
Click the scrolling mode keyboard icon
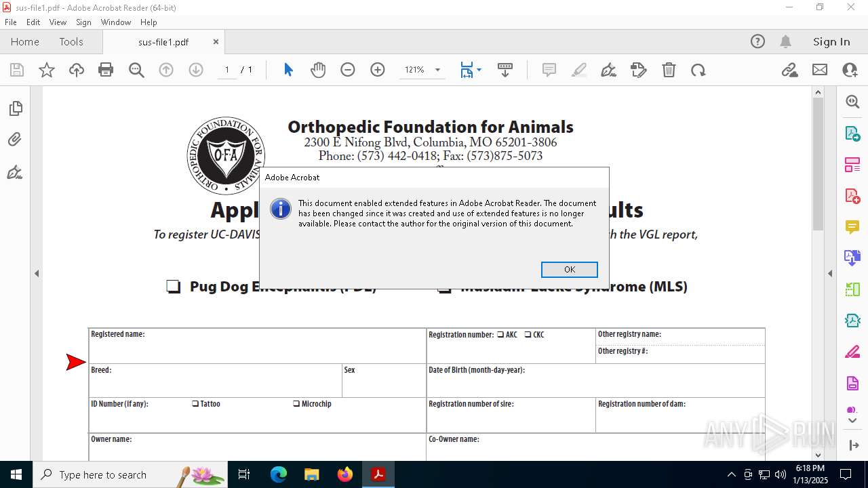point(505,70)
